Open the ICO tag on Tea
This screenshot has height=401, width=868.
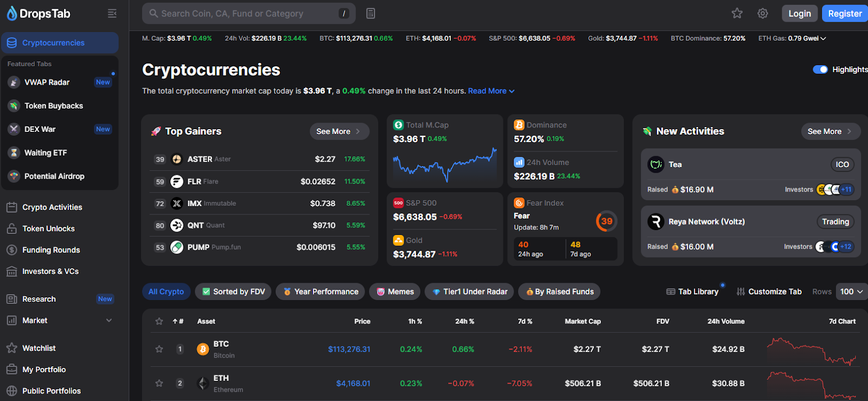(x=843, y=164)
